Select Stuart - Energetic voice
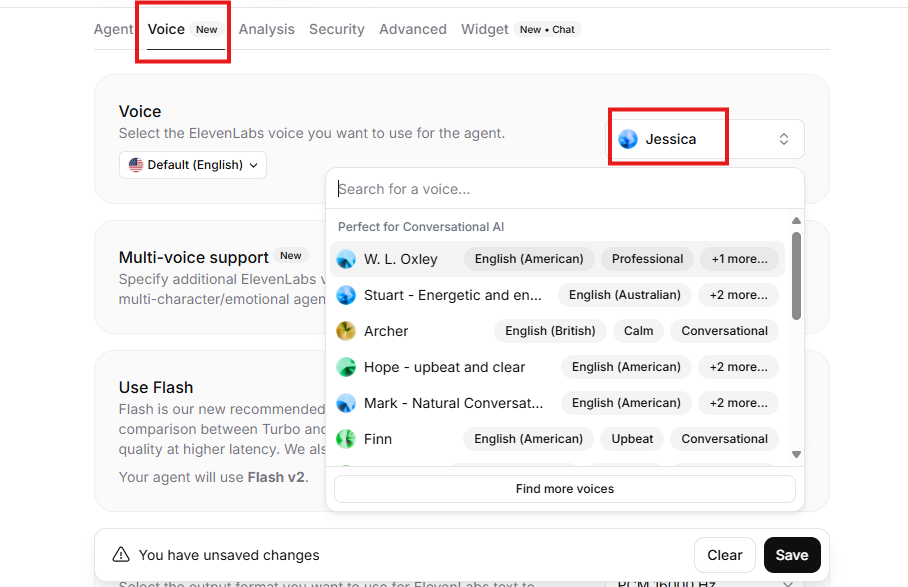 pos(557,295)
